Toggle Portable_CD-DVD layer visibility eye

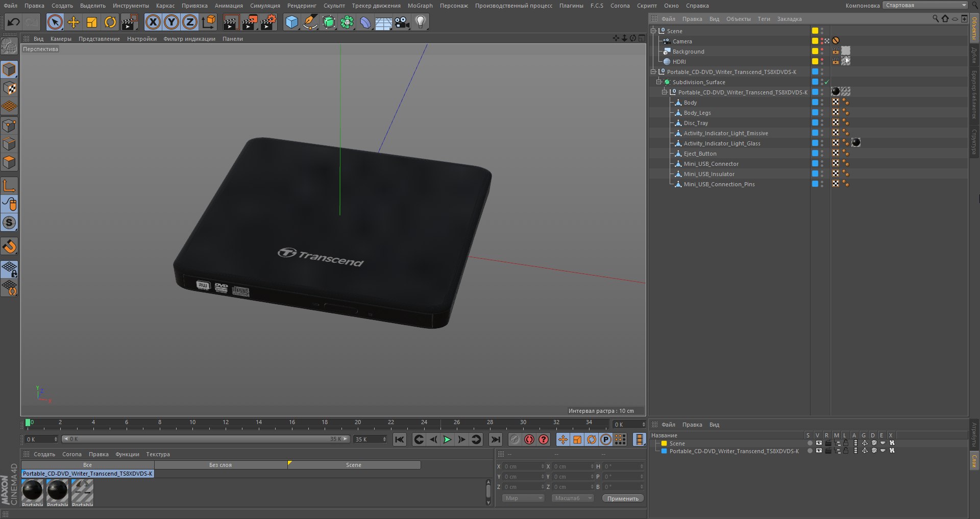click(819, 451)
